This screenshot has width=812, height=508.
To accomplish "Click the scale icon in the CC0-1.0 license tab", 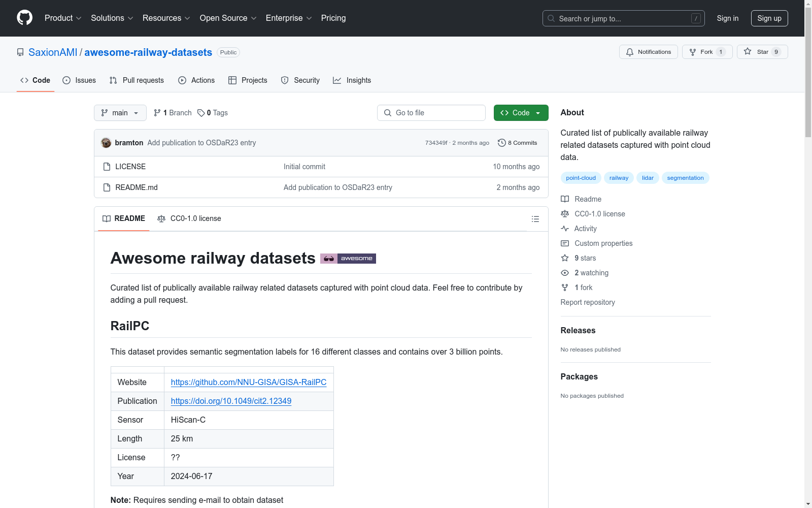I will pyautogui.click(x=161, y=218).
